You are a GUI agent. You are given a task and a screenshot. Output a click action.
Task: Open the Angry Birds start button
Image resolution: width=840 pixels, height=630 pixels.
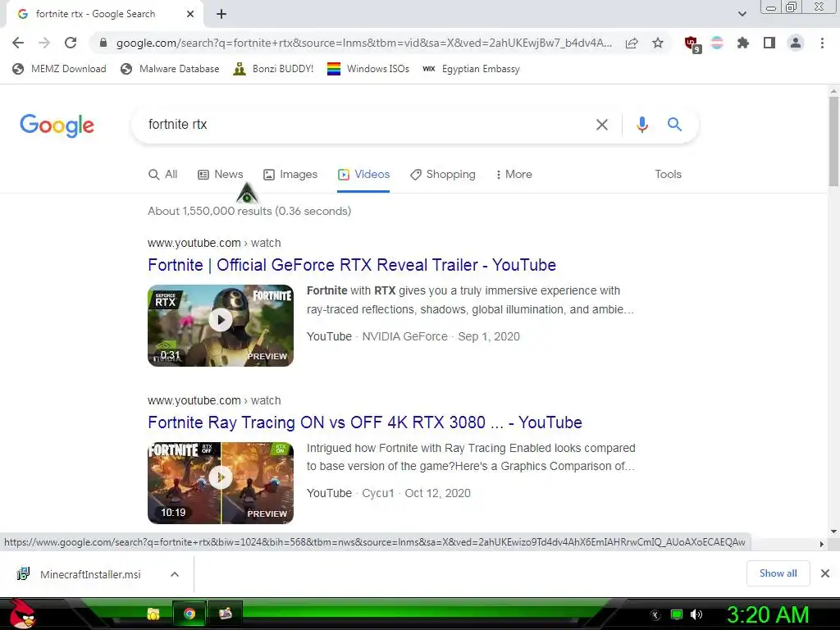pos(22,614)
